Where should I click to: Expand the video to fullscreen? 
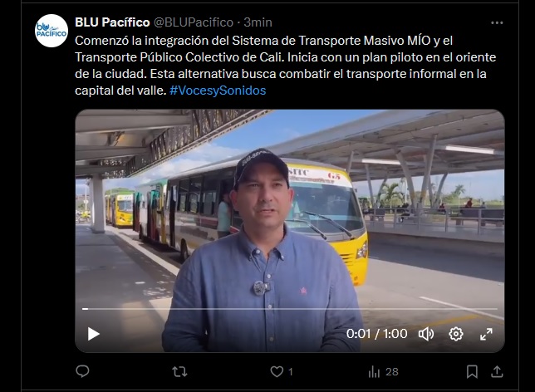(486, 334)
